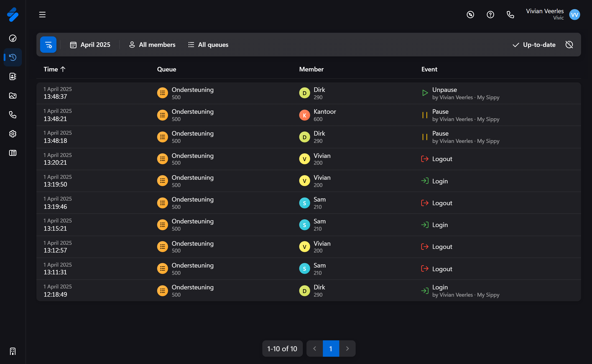
Task: Open the calls phone sidebar icon
Action: click(13, 115)
